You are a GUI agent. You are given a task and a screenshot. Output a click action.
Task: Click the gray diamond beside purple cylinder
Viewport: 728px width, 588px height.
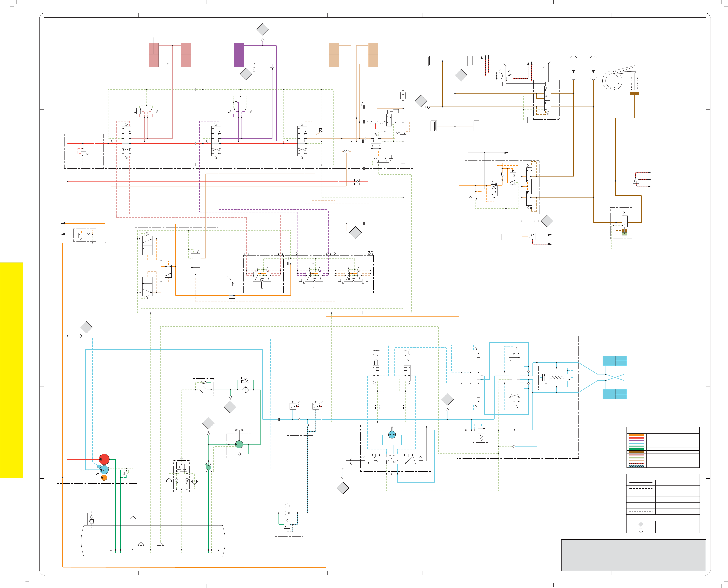[246, 74]
